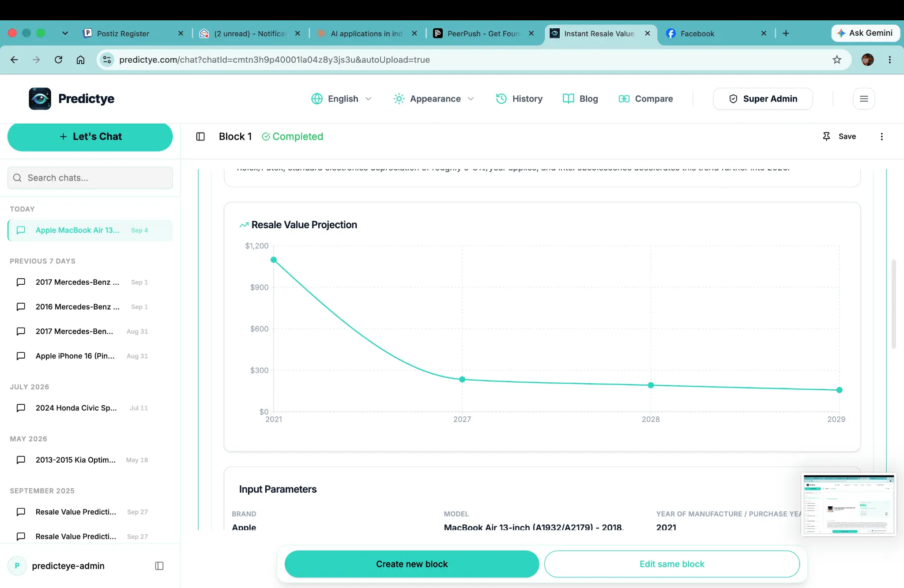Open the 2024 Honda Civic chat
This screenshot has height=588, width=904.
[90, 408]
